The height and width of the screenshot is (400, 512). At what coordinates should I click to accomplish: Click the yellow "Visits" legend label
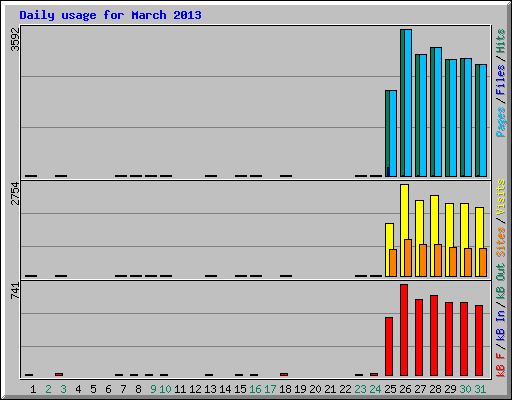[501, 198]
